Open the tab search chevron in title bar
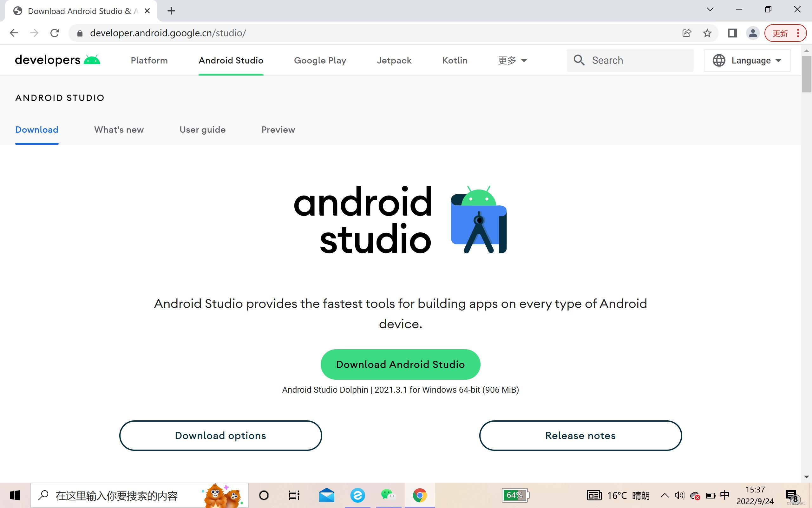Screen dimensions: 812x508 tap(710, 10)
